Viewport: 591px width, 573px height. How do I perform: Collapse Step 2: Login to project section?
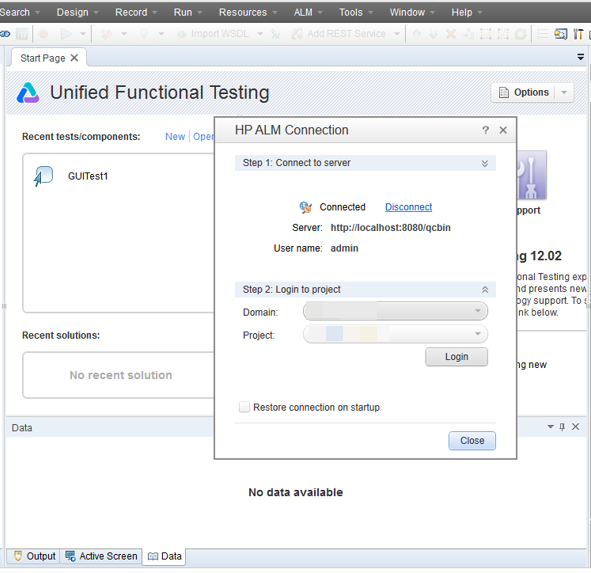click(x=485, y=290)
